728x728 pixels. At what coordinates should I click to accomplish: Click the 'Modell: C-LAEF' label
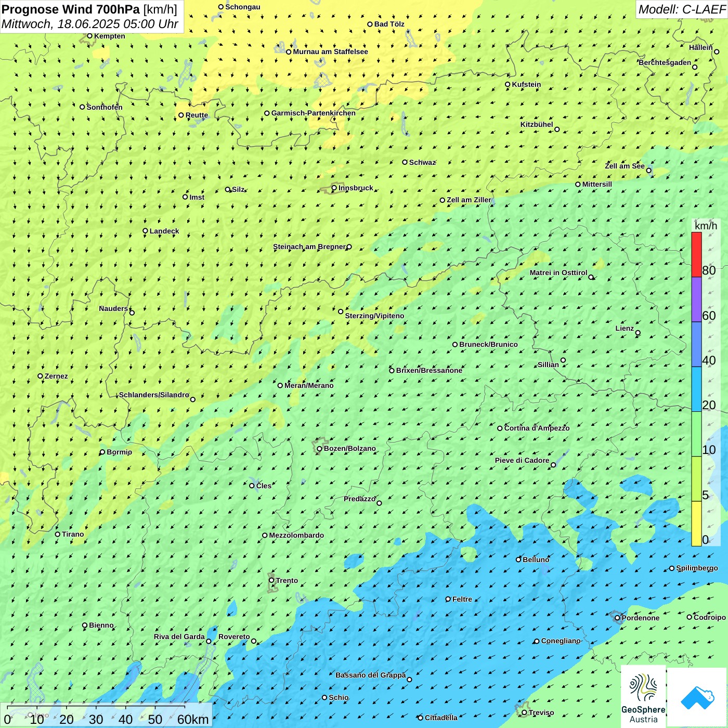tap(682, 9)
